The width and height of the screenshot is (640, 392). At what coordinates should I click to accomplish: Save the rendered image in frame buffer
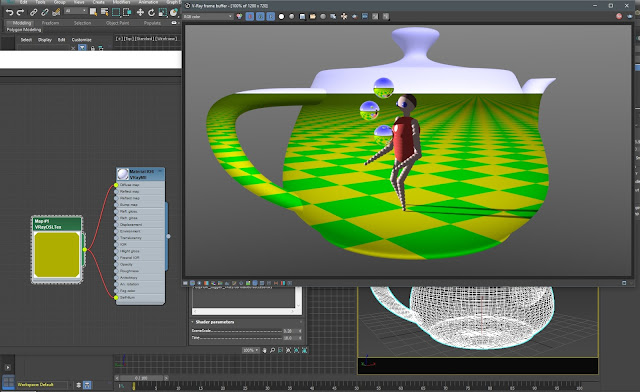click(x=302, y=17)
